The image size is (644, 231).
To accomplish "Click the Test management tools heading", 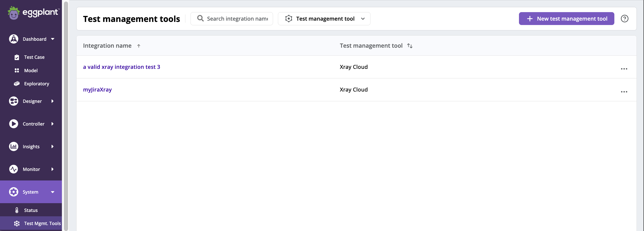I will point(131,19).
